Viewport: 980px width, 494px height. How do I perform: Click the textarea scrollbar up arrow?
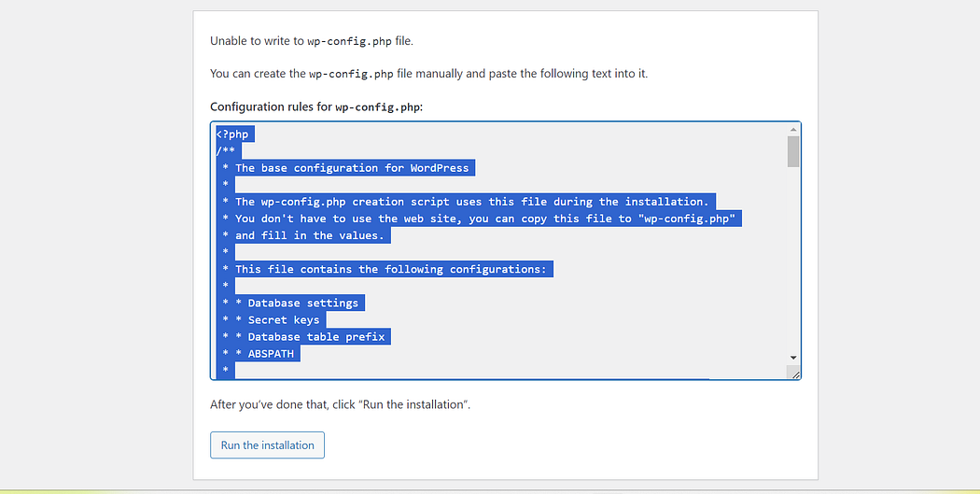click(x=793, y=130)
